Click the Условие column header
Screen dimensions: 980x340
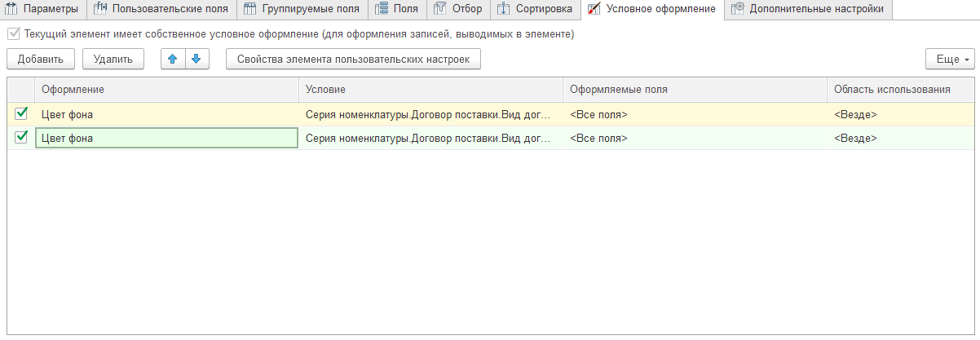431,90
